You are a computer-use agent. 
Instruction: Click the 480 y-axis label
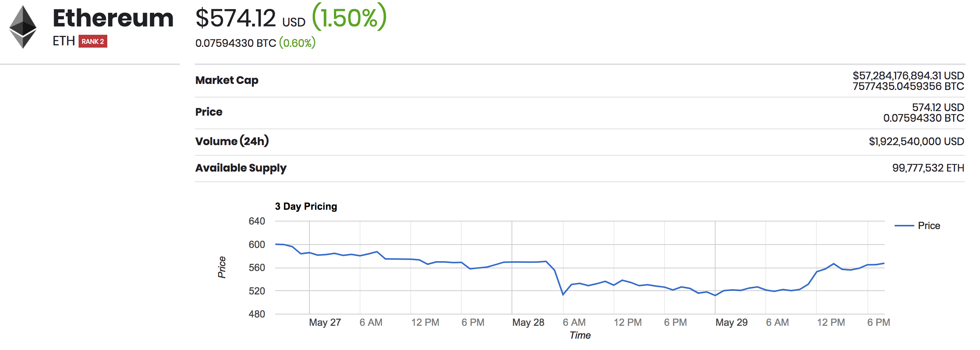[257, 314]
